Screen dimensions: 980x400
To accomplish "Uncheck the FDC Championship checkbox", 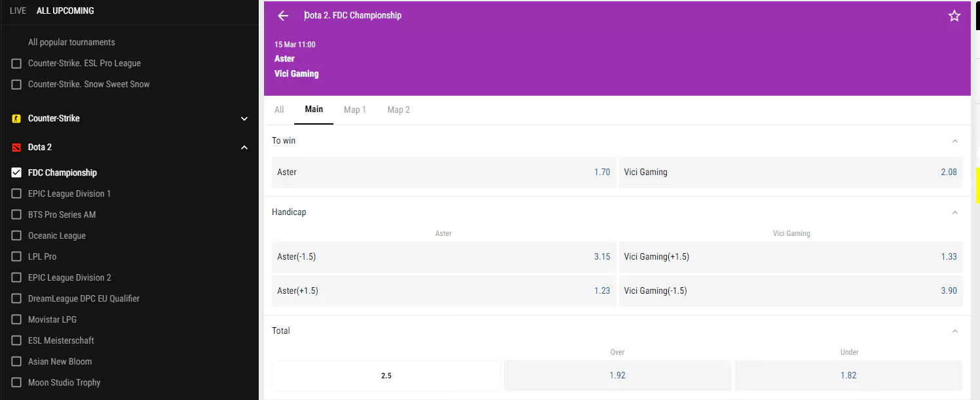I will pyautogui.click(x=16, y=173).
